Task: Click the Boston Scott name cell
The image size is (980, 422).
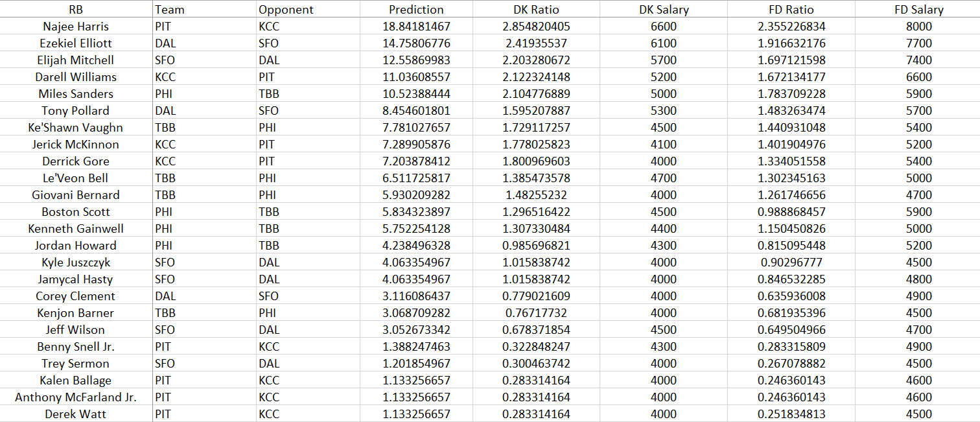Action: coord(76,212)
